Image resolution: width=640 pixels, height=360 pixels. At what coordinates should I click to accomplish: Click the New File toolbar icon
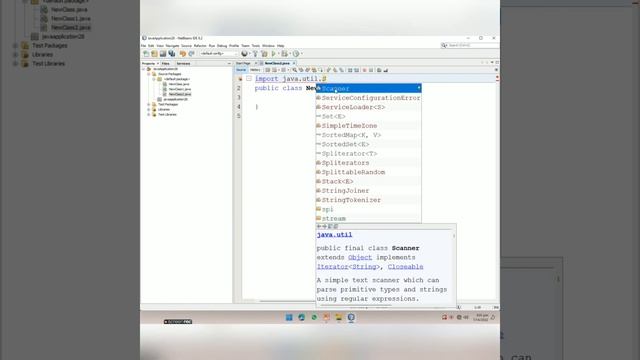click(x=146, y=53)
